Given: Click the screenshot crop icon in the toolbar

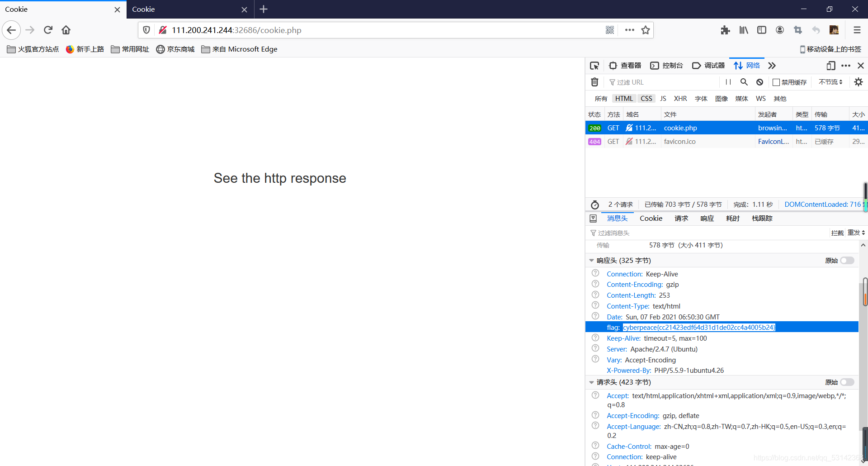Looking at the screenshot, I should pyautogui.click(x=798, y=30).
